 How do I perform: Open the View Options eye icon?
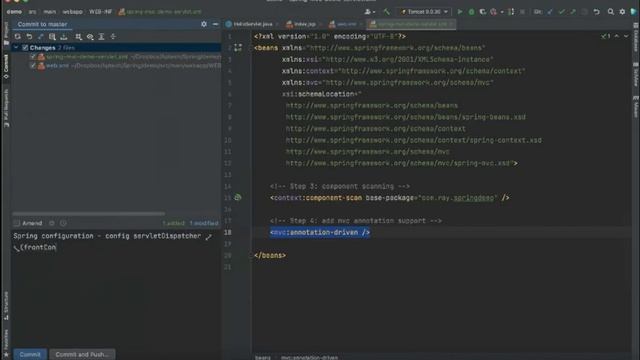90,37
